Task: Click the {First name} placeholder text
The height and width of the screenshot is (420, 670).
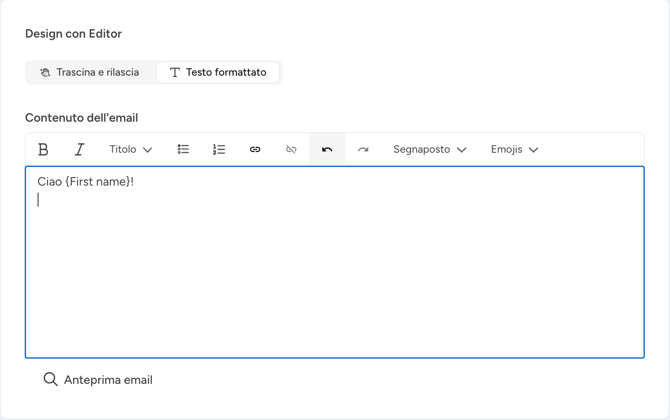Action: [97, 182]
